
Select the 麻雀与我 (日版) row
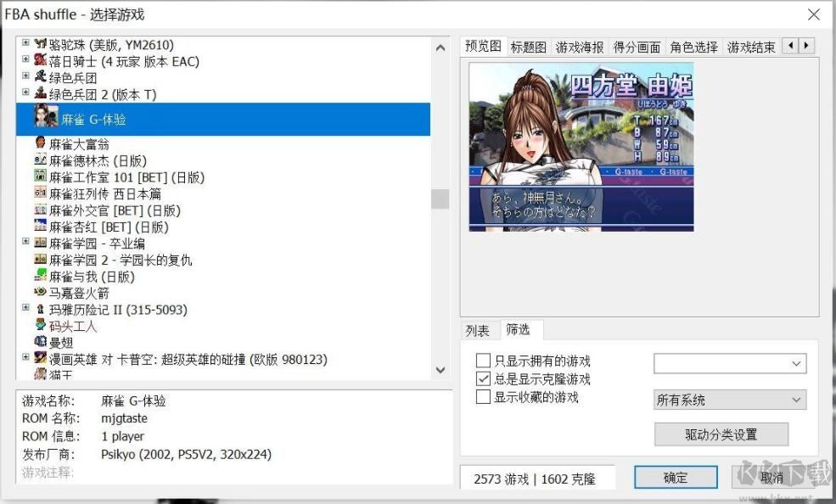click(223, 277)
